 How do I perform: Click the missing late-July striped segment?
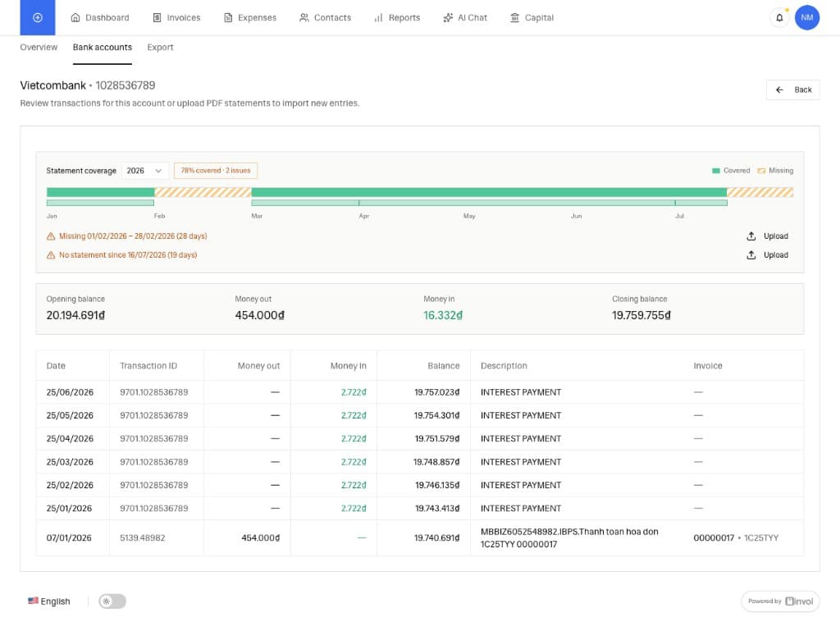[760, 192]
